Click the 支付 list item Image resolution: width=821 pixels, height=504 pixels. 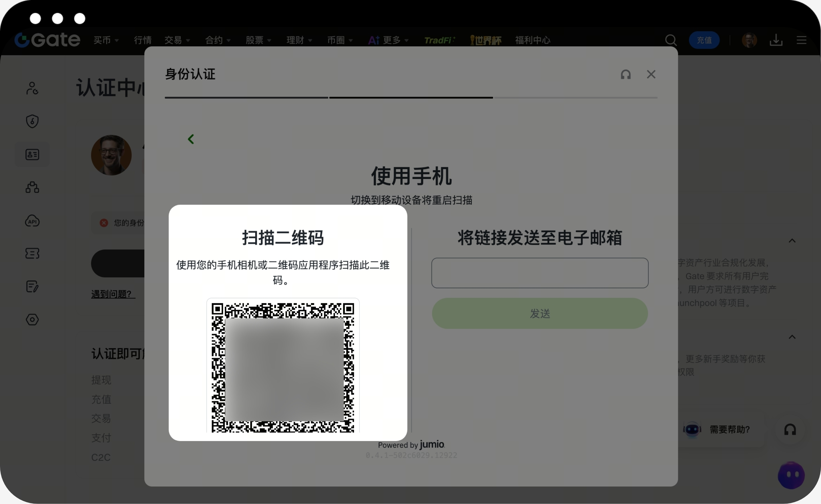tap(101, 438)
